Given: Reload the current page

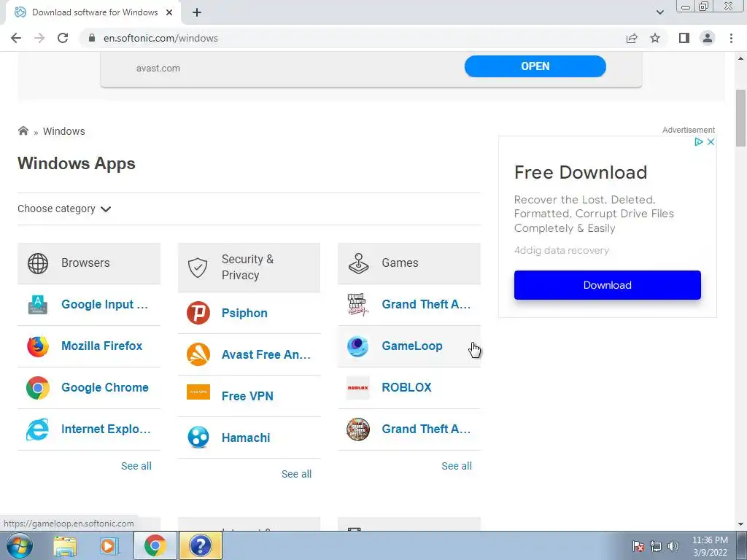Looking at the screenshot, I should [63, 38].
